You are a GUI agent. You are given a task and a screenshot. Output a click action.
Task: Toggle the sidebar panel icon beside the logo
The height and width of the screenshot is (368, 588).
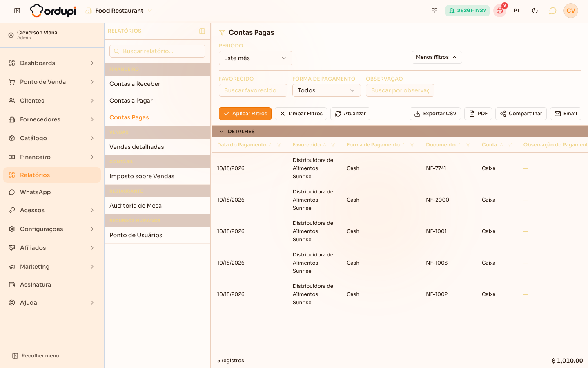[x=17, y=11]
